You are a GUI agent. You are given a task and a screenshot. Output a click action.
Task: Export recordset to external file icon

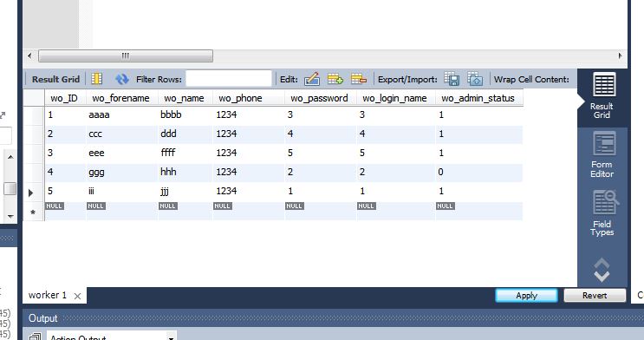452,79
